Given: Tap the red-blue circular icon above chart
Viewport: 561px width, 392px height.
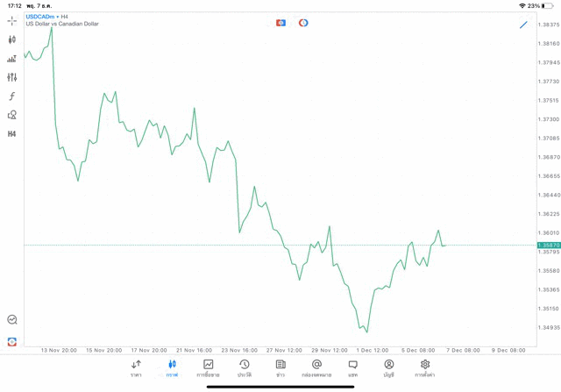Looking at the screenshot, I should click(x=303, y=23).
